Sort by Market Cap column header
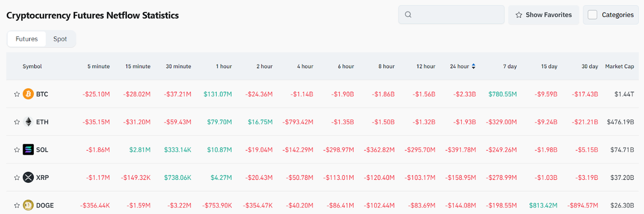The height and width of the screenshot is (214, 644). pos(619,66)
